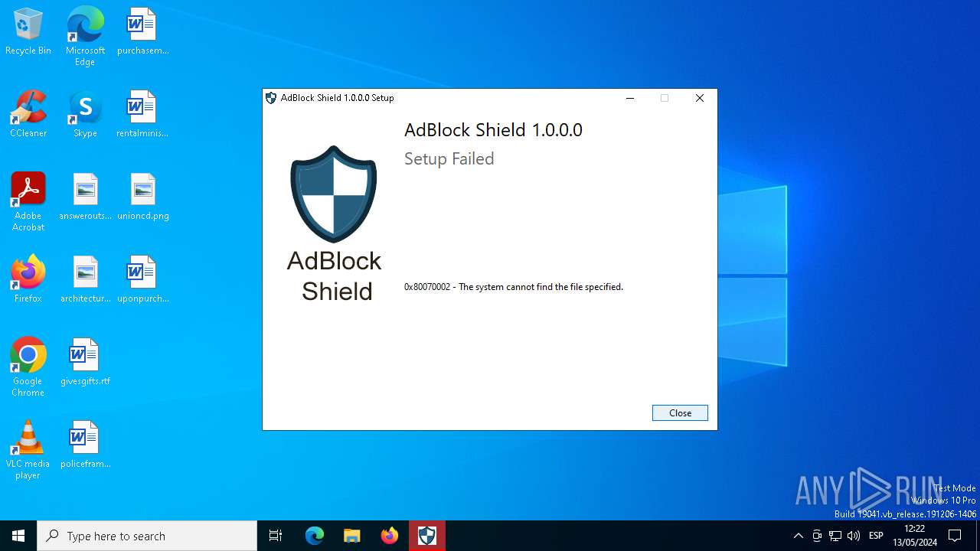Click the taskbar search box

click(x=147, y=536)
